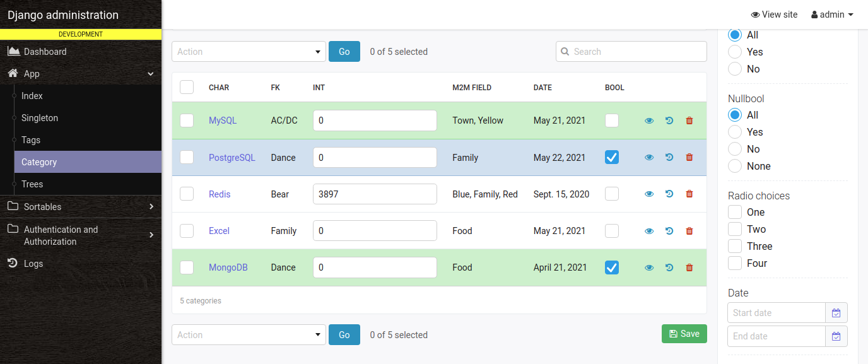
Task: Open the Start date calendar picker
Action: [836, 313]
